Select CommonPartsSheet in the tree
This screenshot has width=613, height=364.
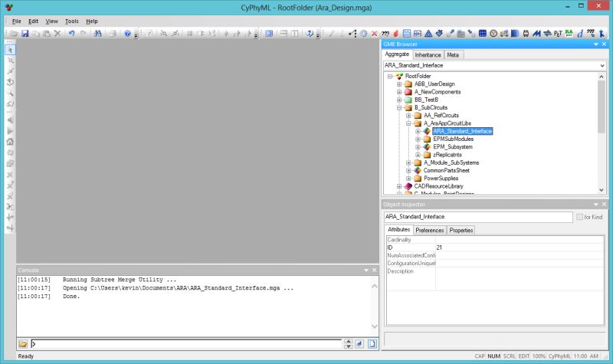(447, 170)
